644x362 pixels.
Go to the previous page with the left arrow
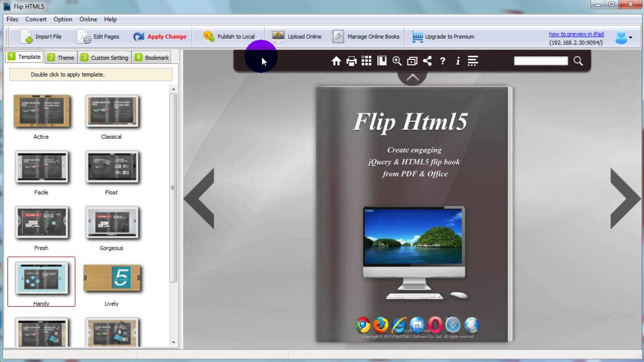click(199, 199)
